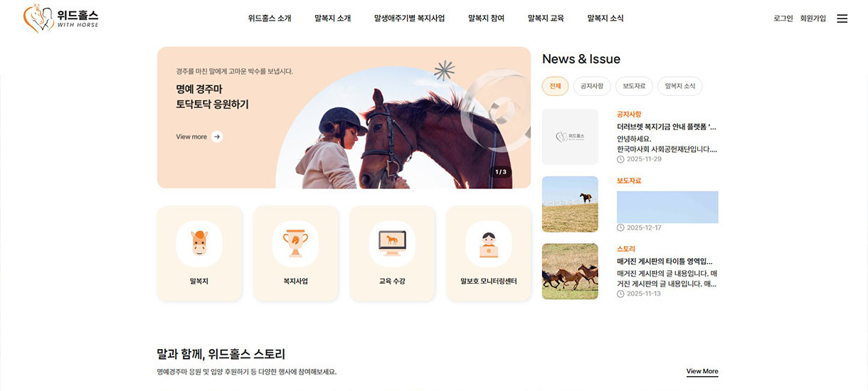This screenshot has height=391, width=868.
Task: Open the 위드홀스 소개 menu
Action: pyautogui.click(x=270, y=18)
